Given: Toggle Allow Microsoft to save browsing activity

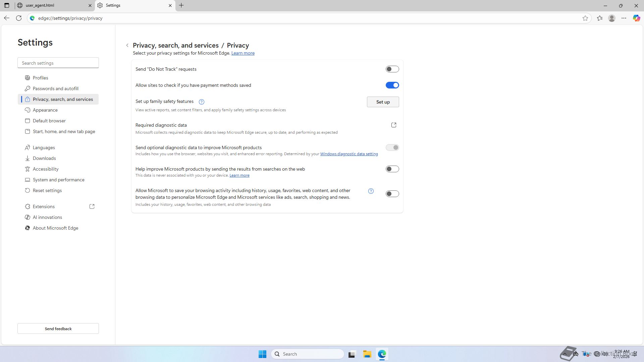Looking at the screenshot, I should click(392, 194).
